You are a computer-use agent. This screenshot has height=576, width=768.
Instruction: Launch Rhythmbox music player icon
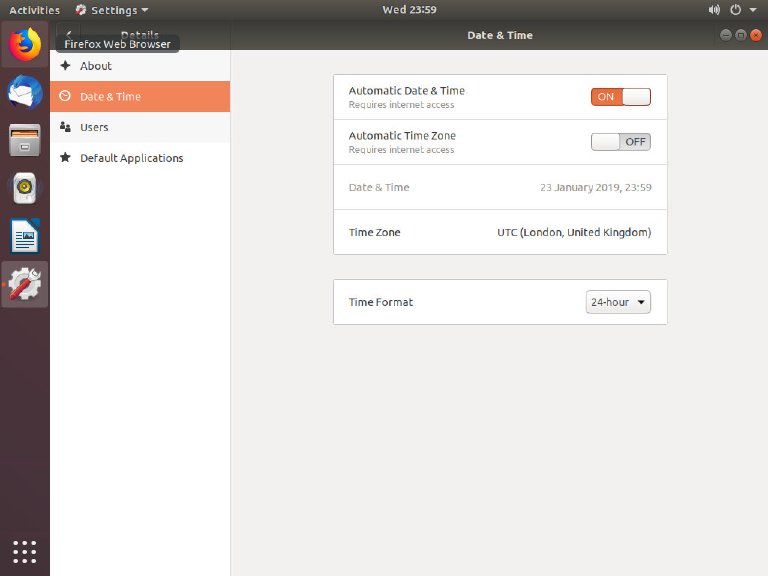[x=25, y=189]
